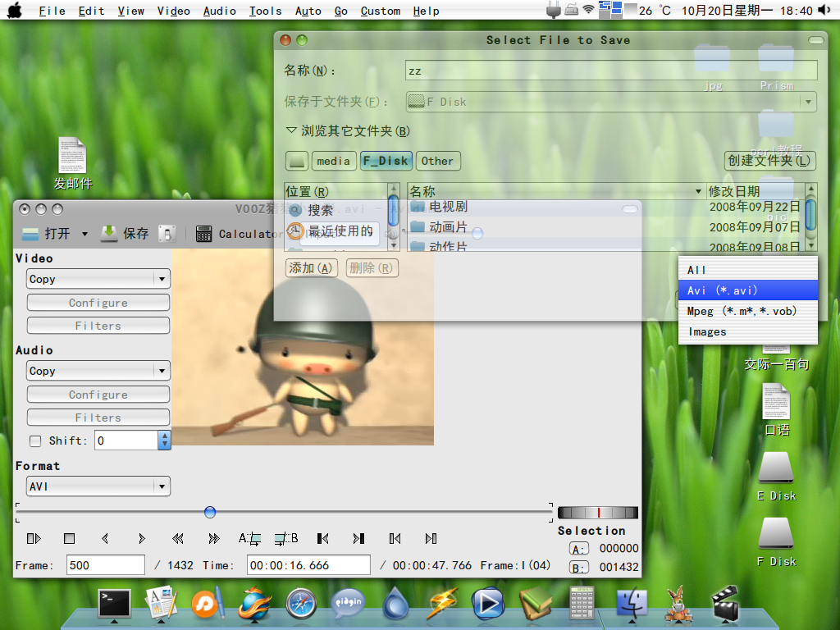This screenshot has width=840, height=630.
Task: Collapse the 浏览其它文件夹 expander
Action: (x=291, y=130)
